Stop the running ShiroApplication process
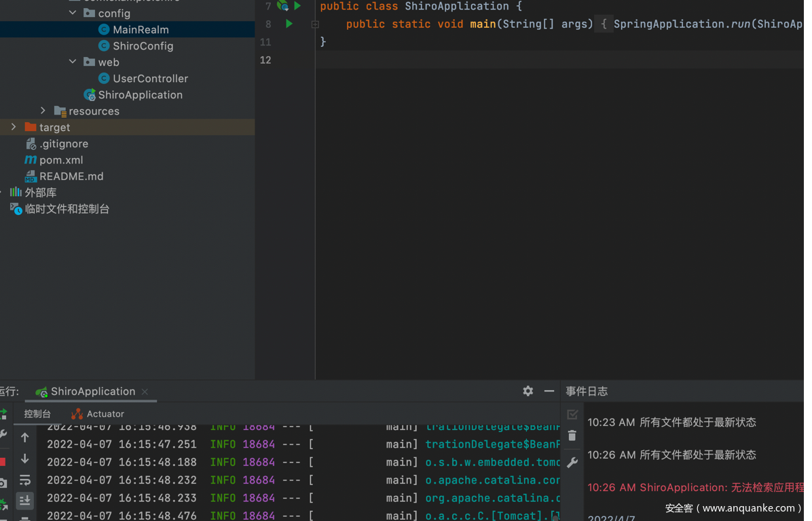 click(x=3, y=462)
